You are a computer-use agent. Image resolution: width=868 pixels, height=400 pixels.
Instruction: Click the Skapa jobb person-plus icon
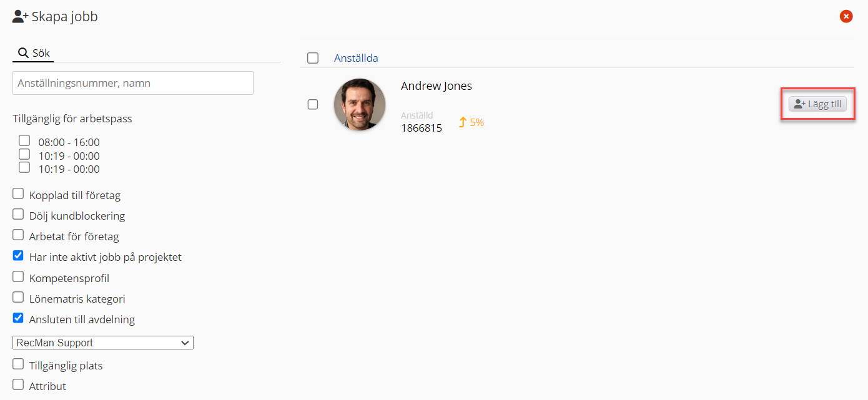point(21,17)
